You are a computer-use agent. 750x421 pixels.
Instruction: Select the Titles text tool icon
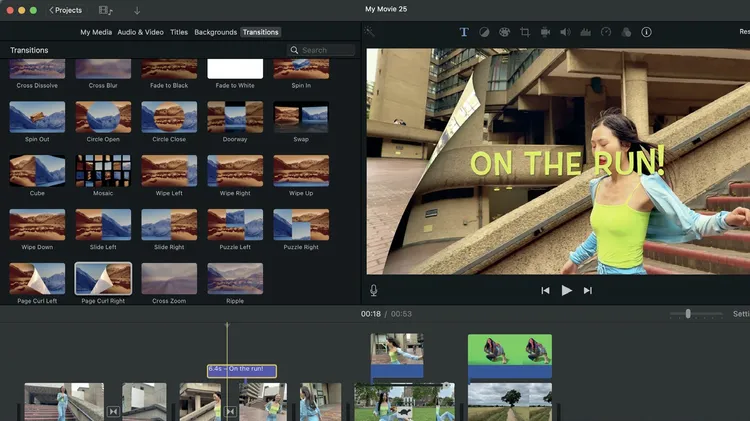[464, 32]
